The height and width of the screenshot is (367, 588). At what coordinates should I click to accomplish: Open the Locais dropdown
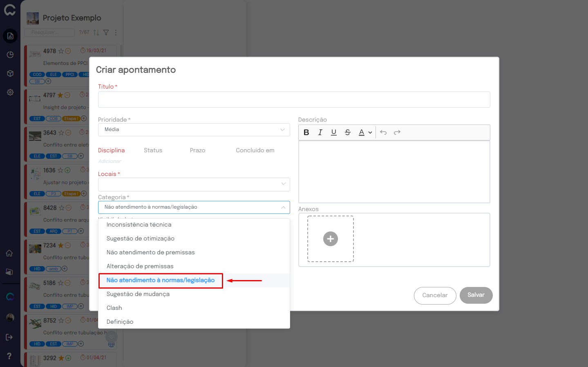(194, 184)
